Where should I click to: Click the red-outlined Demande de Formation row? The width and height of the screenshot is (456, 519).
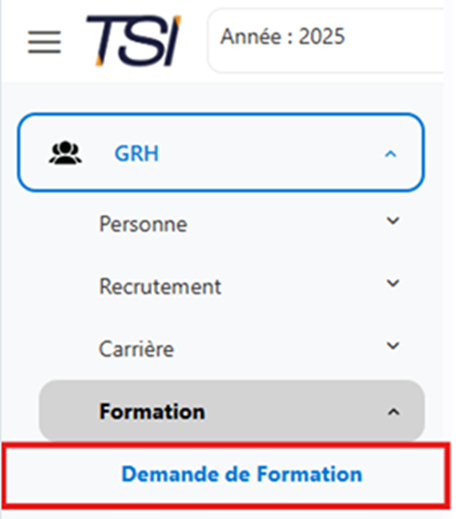pyautogui.click(x=225, y=476)
